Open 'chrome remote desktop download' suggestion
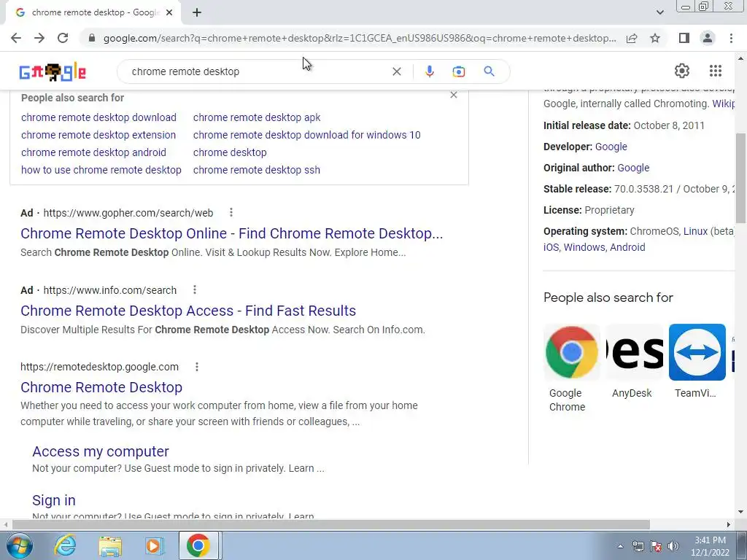Image resolution: width=747 pixels, height=560 pixels. tap(98, 117)
